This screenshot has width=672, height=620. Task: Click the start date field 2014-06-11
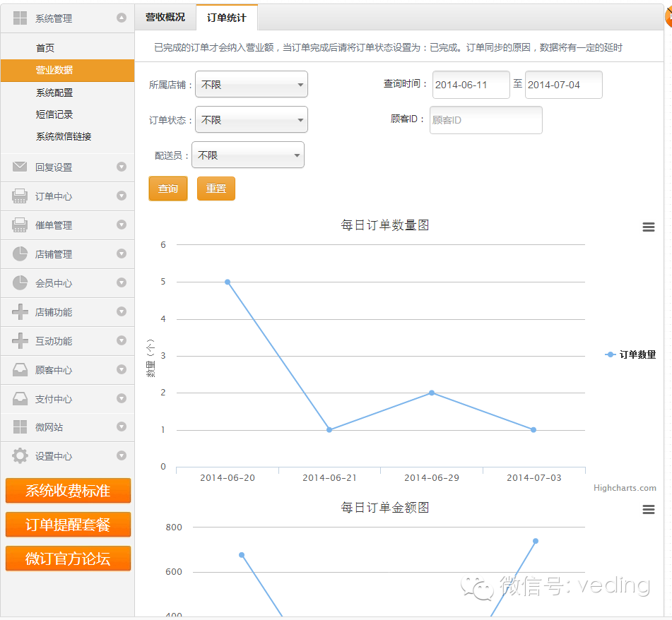pos(471,85)
